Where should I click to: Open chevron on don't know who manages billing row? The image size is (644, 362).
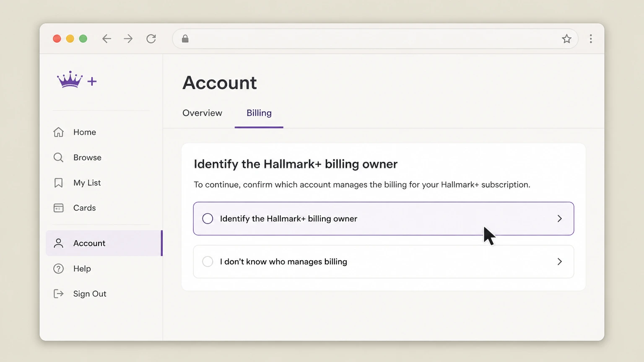point(560,261)
